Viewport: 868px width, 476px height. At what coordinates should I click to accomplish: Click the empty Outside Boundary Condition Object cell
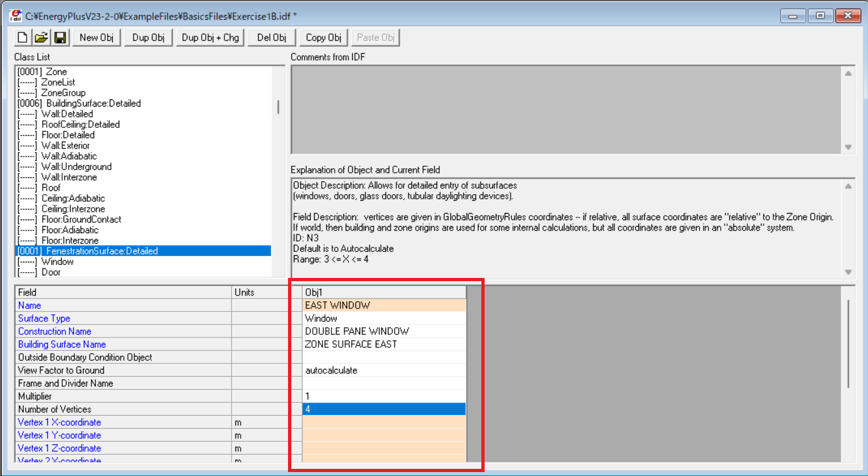pos(384,357)
